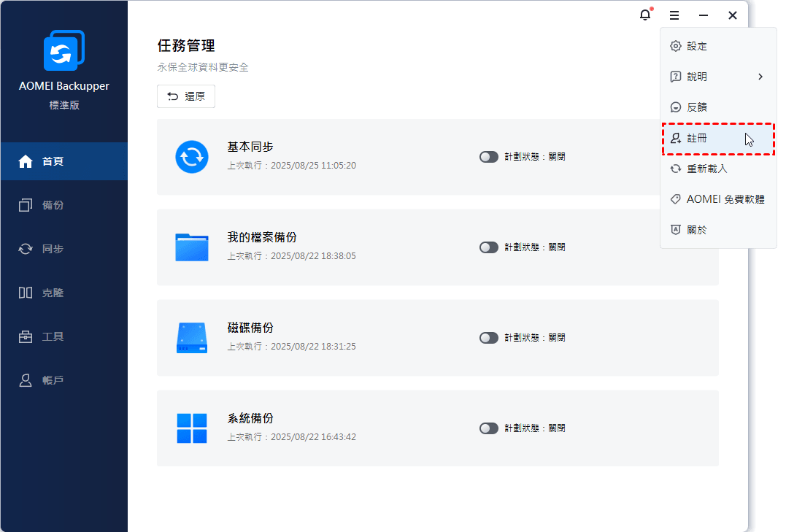Viewport: 786px width, 532px height.
Task: Close the AOMEI Backupper window
Action: click(733, 15)
